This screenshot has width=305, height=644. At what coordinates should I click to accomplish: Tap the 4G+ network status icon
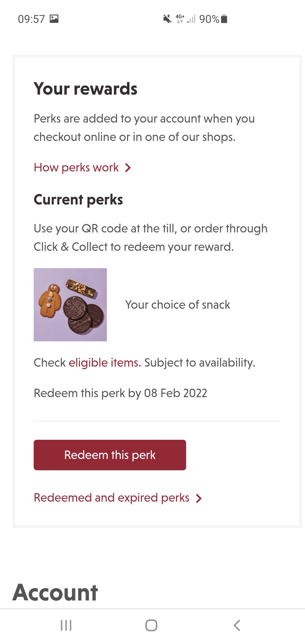click(x=180, y=19)
